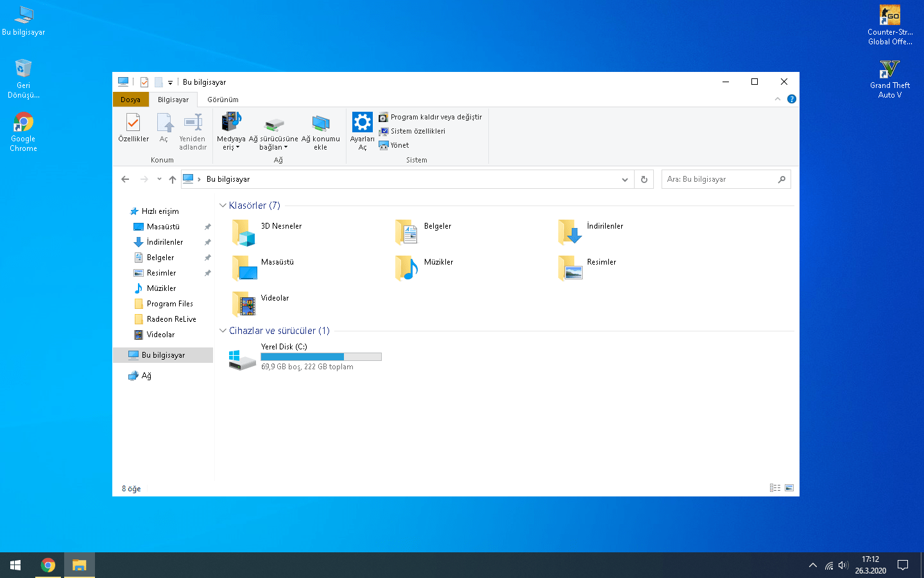Open Sistem özellikleri
This screenshot has height=578, width=924.
(x=412, y=131)
